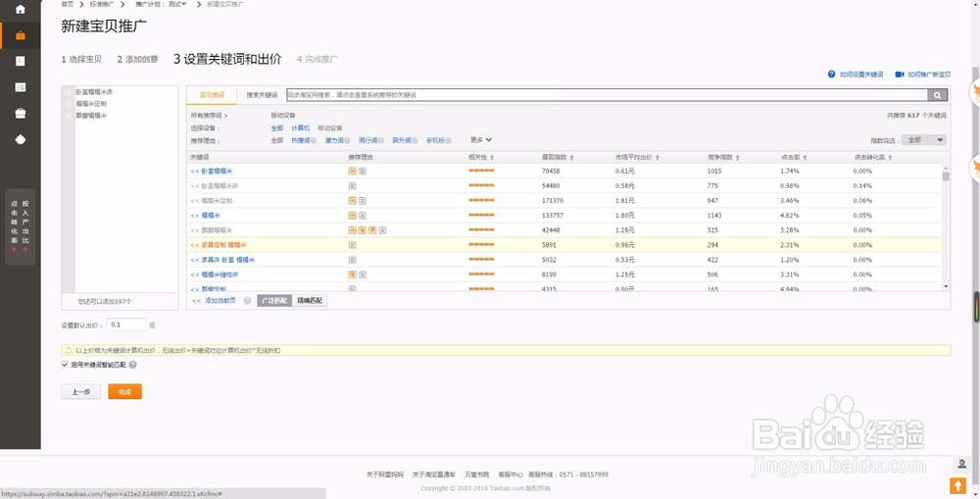This screenshot has height=499, width=980.
Task: Open the document list icon in sidebar
Action: coord(20,62)
